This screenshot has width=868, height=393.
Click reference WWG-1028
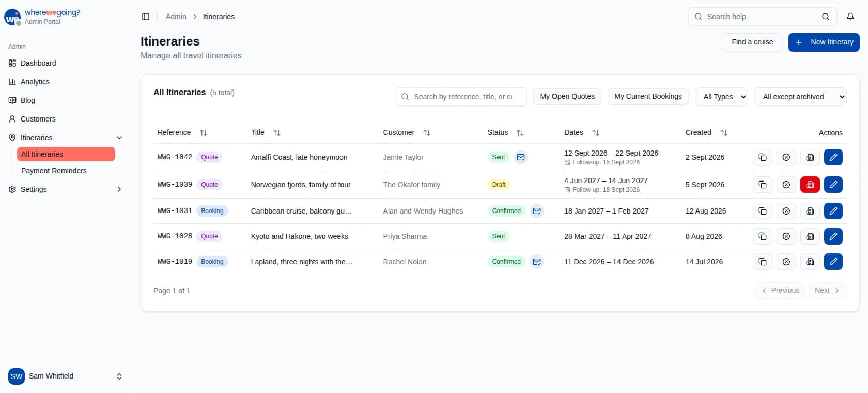click(x=175, y=236)
